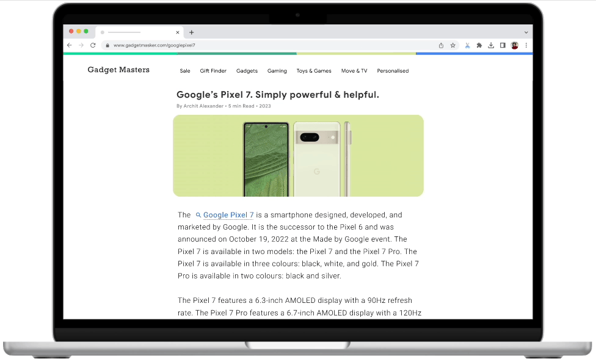Click the Gadget Masters logo

[x=118, y=70]
